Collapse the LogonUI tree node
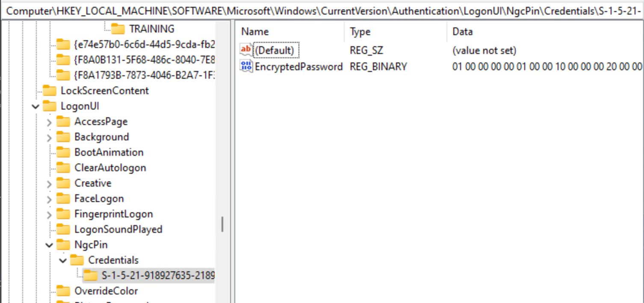 tap(35, 106)
